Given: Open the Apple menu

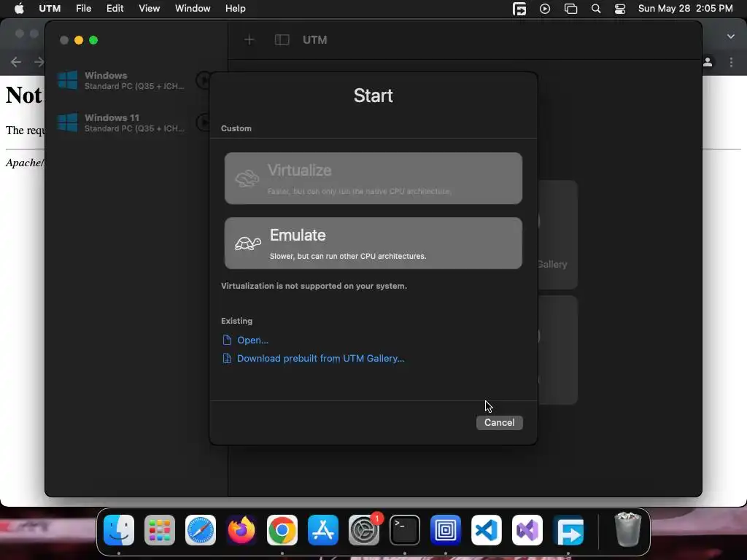Looking at the screenshot, I should tap(19, 9).
